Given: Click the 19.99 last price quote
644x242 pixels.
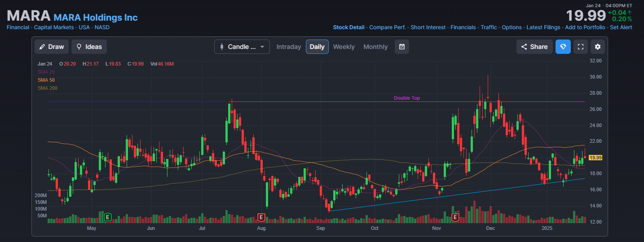Looking at the screenshot, I should click(586, 16).
